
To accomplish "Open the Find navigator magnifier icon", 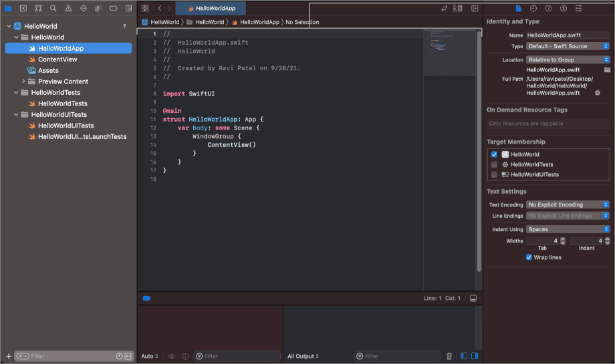I will [53, 9].
